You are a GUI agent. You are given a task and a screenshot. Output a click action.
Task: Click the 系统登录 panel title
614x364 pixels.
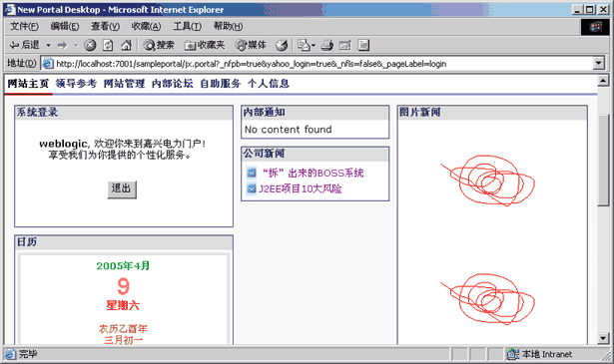(x=37, y=113)
